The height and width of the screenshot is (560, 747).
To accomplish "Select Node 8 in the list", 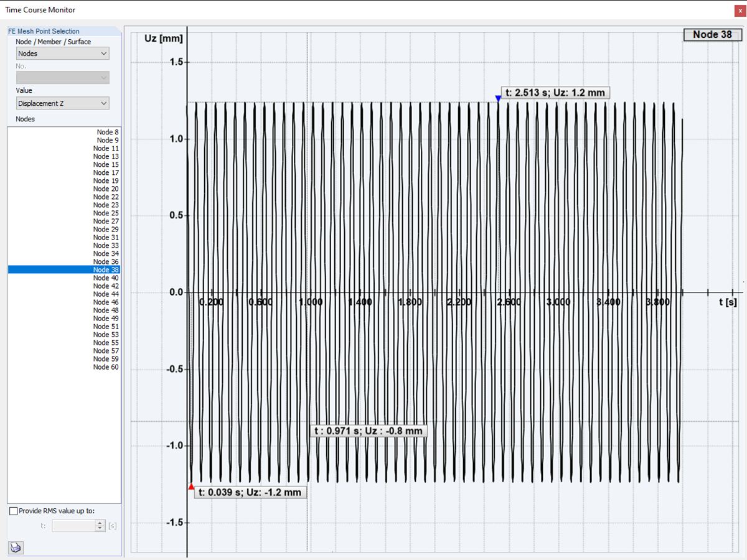I will pyautogui.click(x=63, y=132).
